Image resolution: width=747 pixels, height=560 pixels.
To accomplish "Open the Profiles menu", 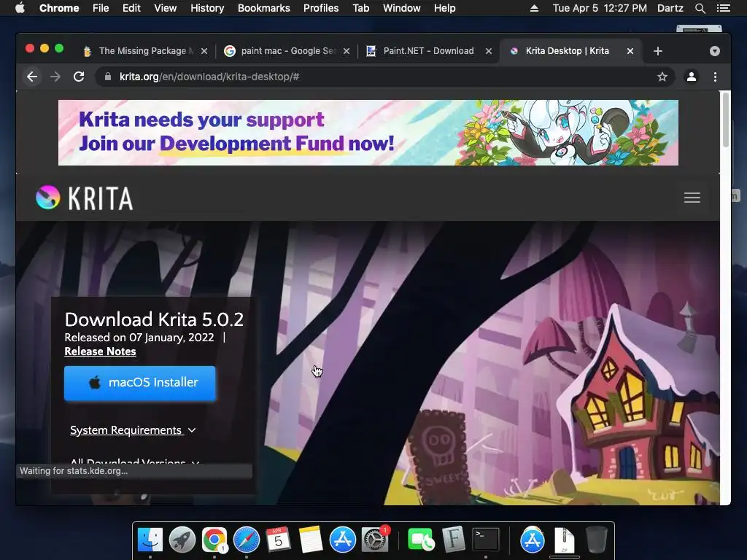I will (x=321, y=8).
